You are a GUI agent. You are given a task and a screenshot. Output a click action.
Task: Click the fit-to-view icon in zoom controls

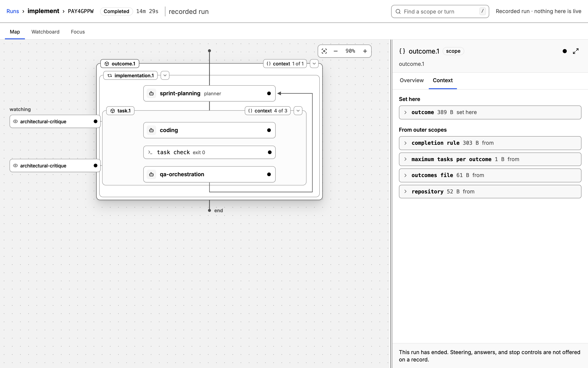(324, 51)
